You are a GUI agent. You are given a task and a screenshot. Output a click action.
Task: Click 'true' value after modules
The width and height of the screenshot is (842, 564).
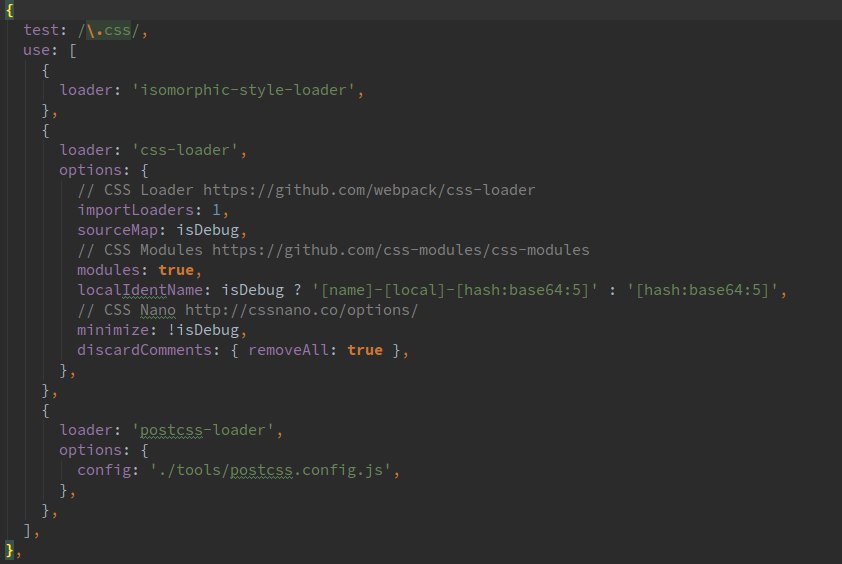pos(176,270)
